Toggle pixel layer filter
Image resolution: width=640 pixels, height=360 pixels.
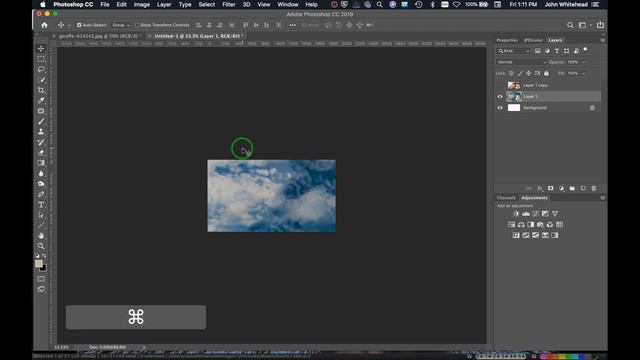(x=538, y=51)
